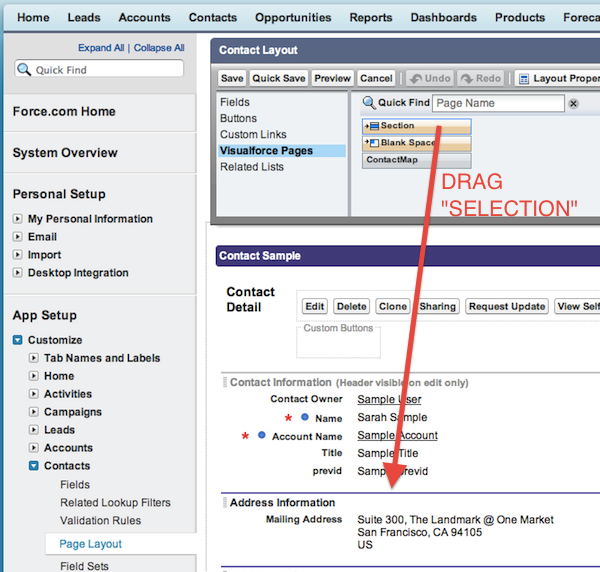This screenshot has width=600, height=572.
Task: Open Page Layout in the sidebar
Action: click(x=90, y=544)
